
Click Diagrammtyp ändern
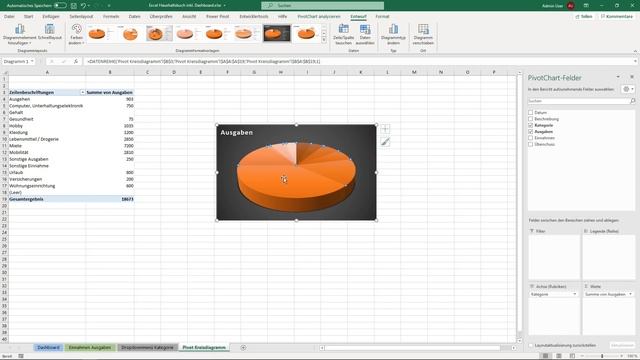(x=393, y=34)
